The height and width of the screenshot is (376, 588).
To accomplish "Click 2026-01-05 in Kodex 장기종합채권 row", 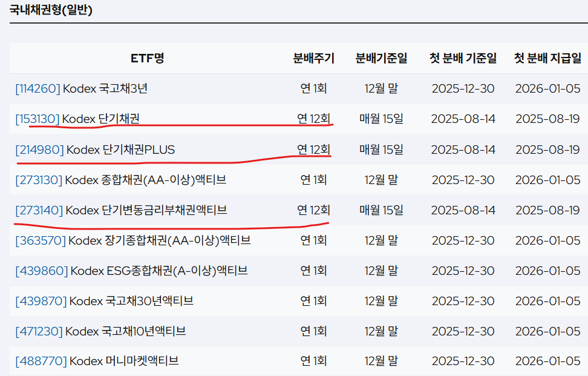I will point(547,240).
